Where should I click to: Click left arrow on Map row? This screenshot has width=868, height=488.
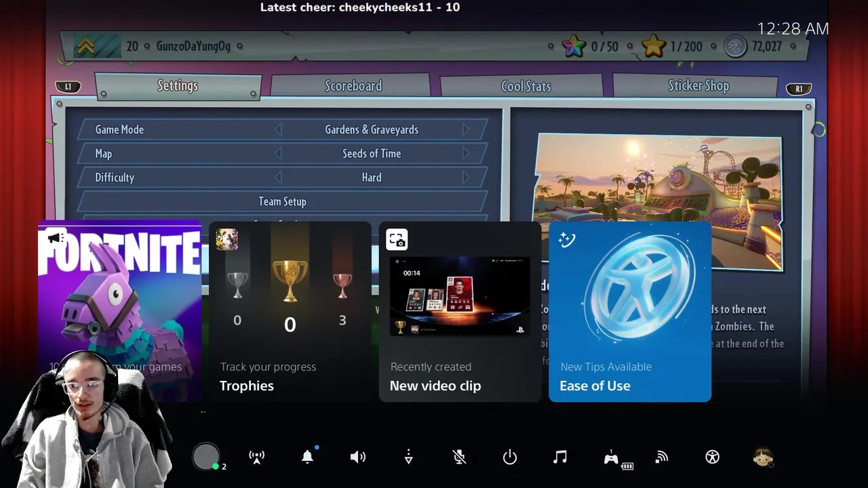(x=278, y=154)
